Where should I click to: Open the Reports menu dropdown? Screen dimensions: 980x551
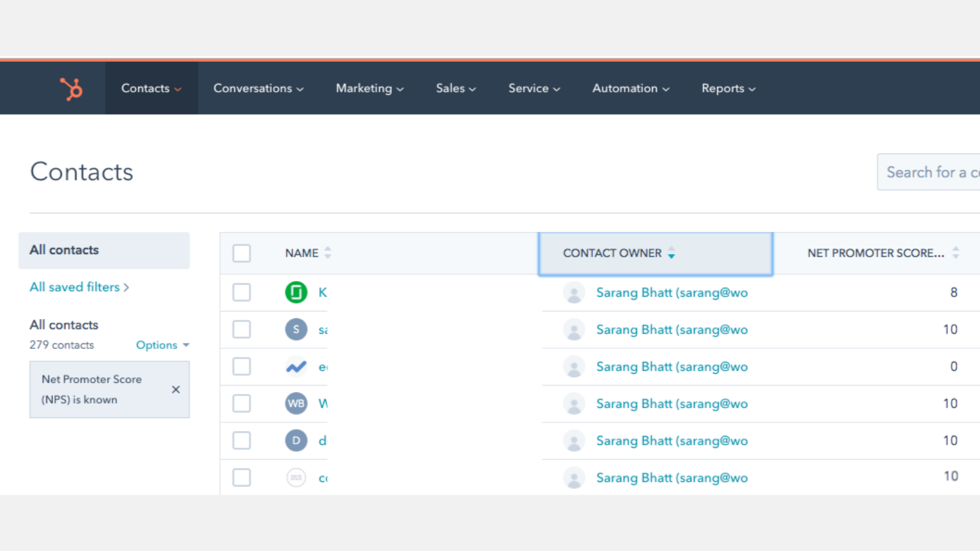pyautogui.click(x=728, y=88)
